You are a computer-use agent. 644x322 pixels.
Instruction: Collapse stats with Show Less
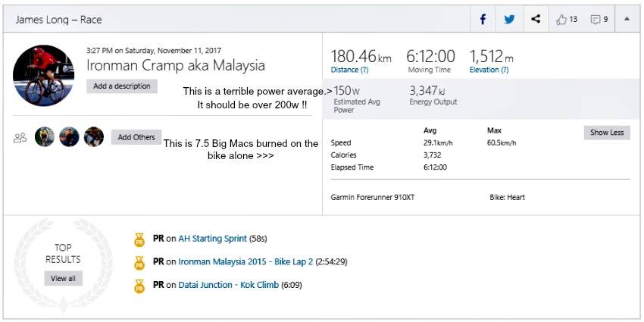606,133
